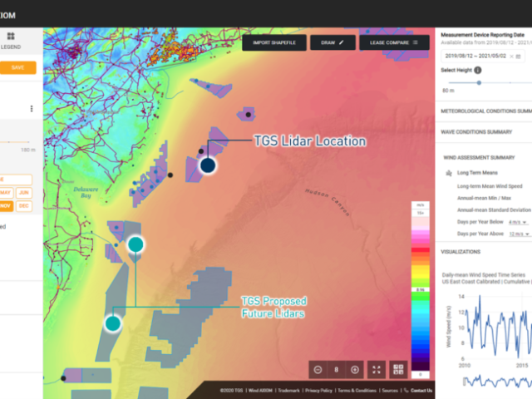The height and width of the screenshot is (399, 532).
Task: Select the dark blue TGS Lidar marker
Action: point(208,165)
